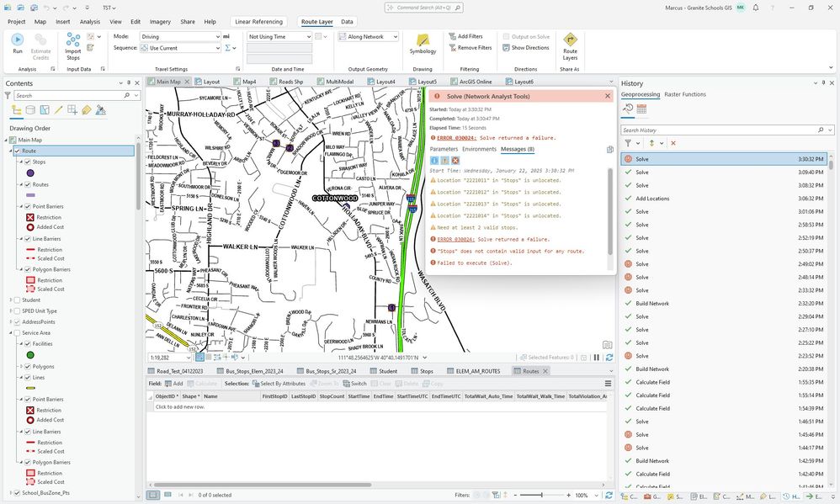The image size is (840, 504).
Task: Share as Route Layers
Action: coord(570,46)
